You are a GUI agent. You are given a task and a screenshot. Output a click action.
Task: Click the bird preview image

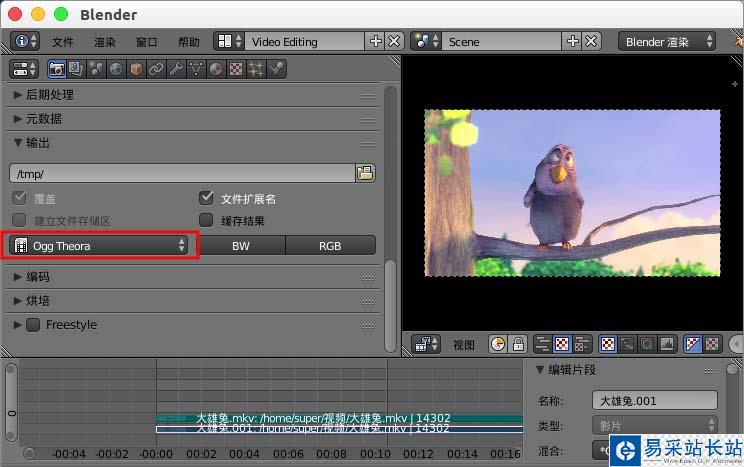[x=572, y=193]
